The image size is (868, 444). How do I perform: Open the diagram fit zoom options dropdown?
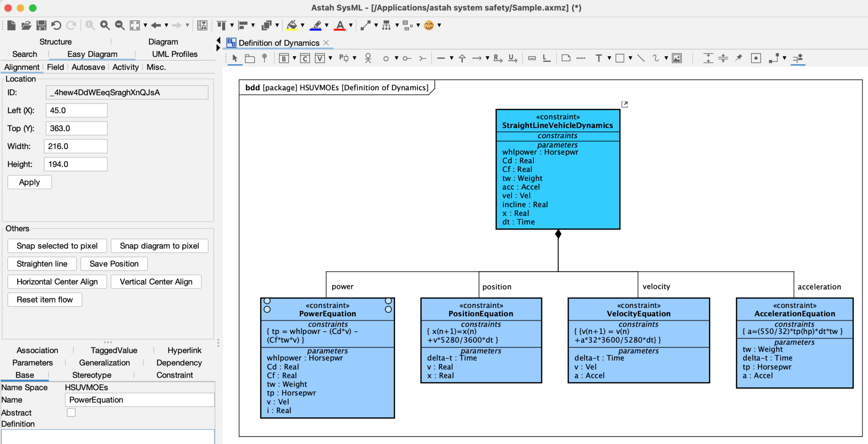pyautogui.click(x=145, y=25)
